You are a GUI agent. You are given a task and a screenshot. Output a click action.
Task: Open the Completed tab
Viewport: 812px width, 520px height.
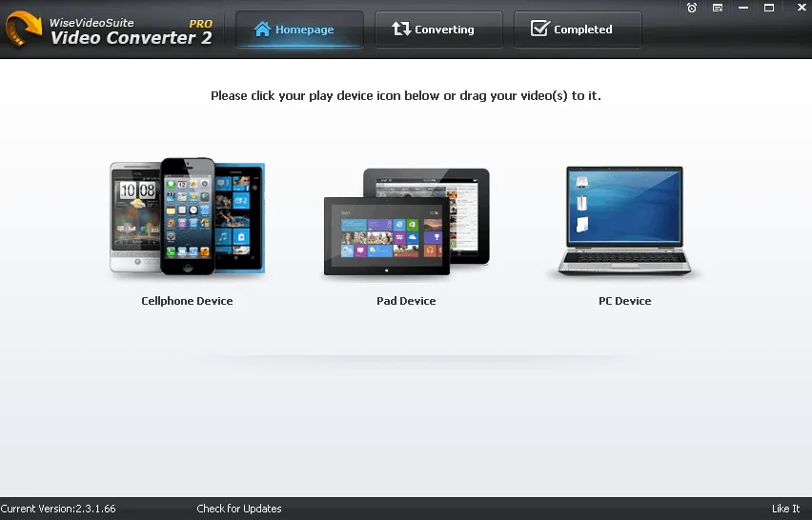(x=578, y=30)
